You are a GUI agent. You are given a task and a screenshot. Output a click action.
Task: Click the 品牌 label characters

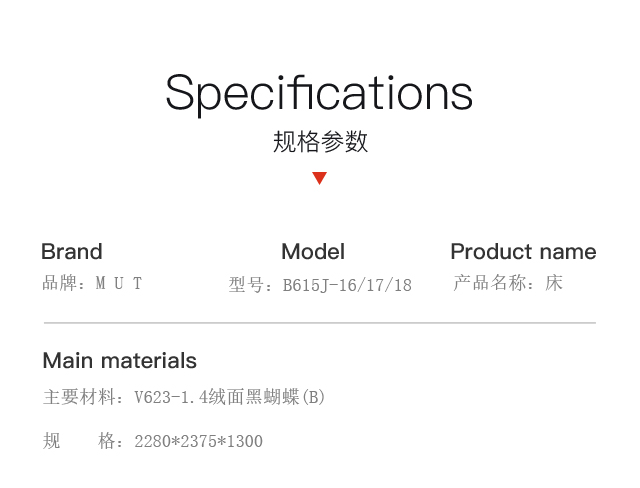[60, 283]
